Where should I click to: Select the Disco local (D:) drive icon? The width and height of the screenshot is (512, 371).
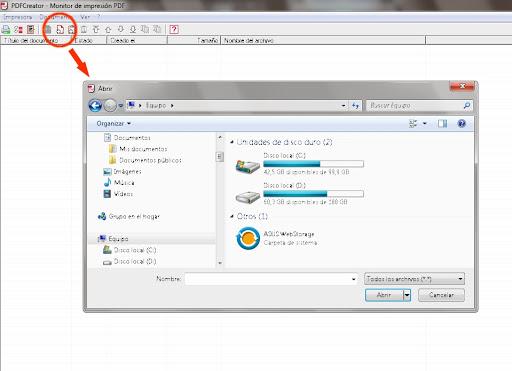[247, 197]
